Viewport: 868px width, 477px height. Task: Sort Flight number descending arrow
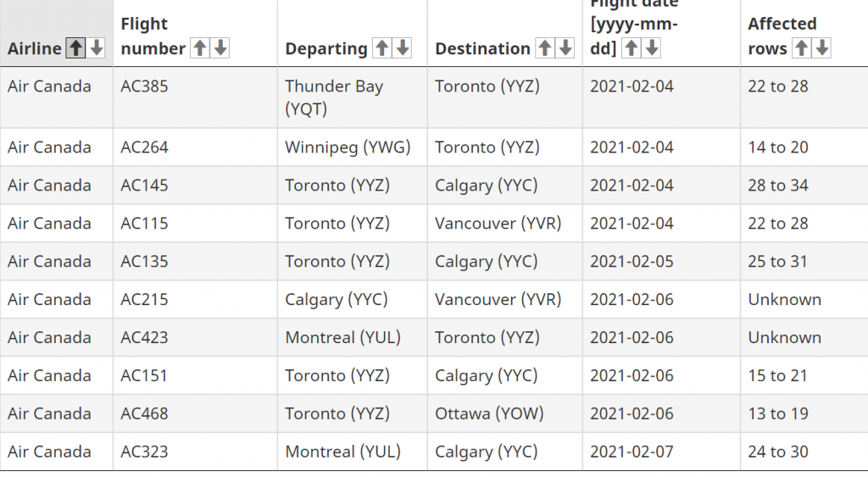tap(220, 48)
